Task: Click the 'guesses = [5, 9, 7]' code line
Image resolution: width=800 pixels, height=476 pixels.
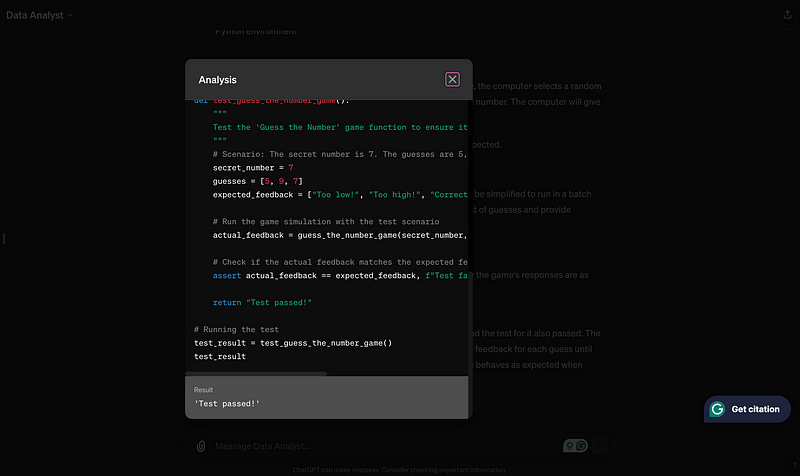Action: [x=258, y=181]
